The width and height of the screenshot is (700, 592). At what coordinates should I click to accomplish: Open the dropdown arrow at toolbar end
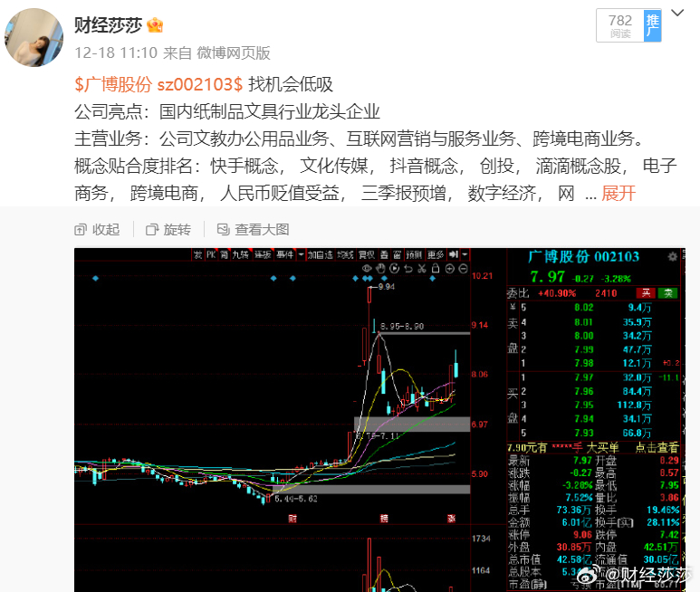pos(465,254)
